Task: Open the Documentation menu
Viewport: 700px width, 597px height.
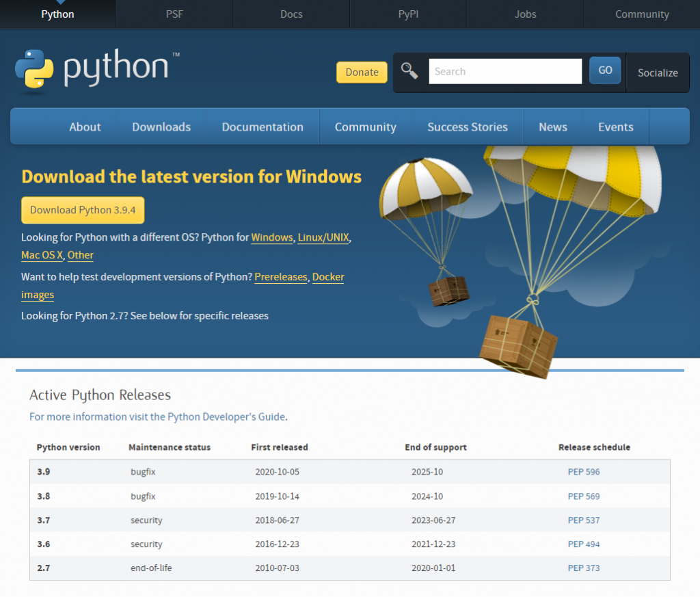Action: tap(262, 127)
